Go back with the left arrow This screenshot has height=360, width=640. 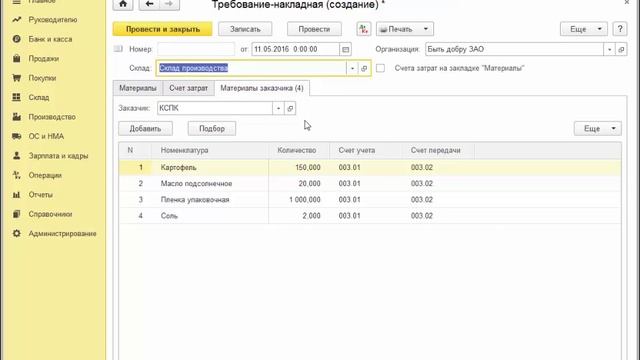pyautogui.click(x=149, y=4)
